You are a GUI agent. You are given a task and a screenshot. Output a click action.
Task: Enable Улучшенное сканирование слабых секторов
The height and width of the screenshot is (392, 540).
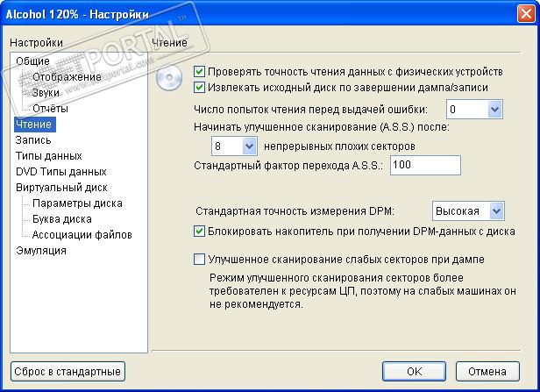click(199, 259)
